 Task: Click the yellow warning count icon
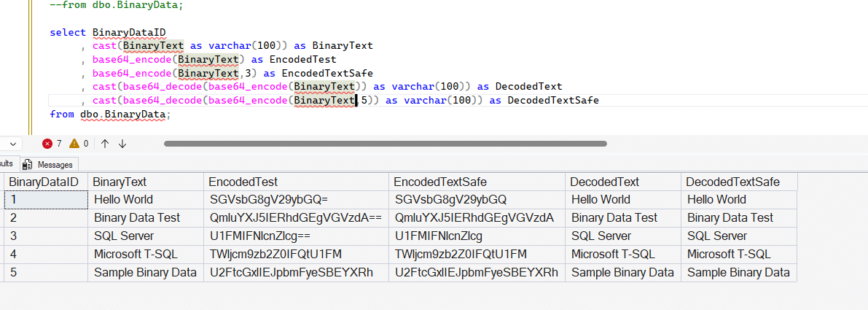point(74,144)
